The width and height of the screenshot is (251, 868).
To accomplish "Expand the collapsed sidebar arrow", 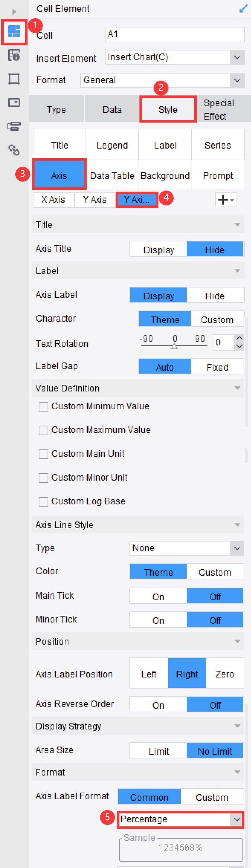I will (14, 12).
